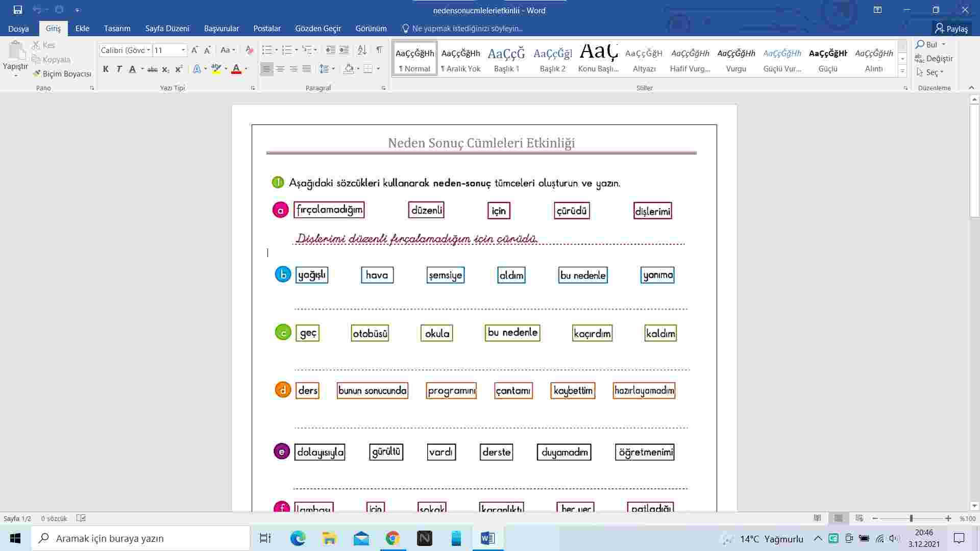
Task: Click the 0 sözcük word count
Action: tap(54, 518)
